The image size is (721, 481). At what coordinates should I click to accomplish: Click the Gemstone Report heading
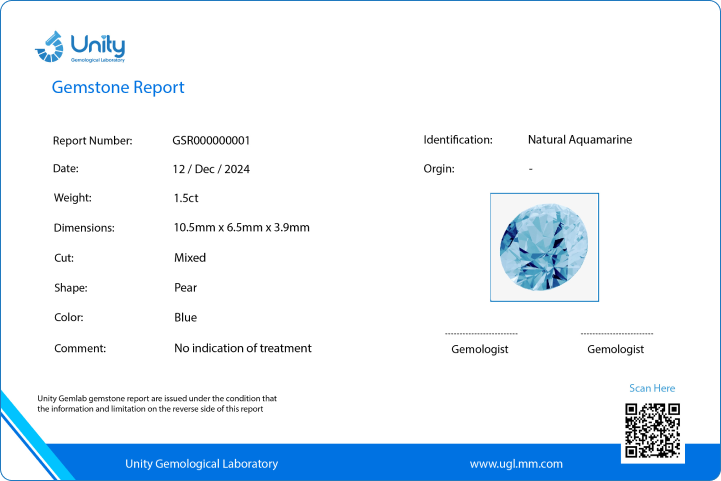[x=118, y=87]
